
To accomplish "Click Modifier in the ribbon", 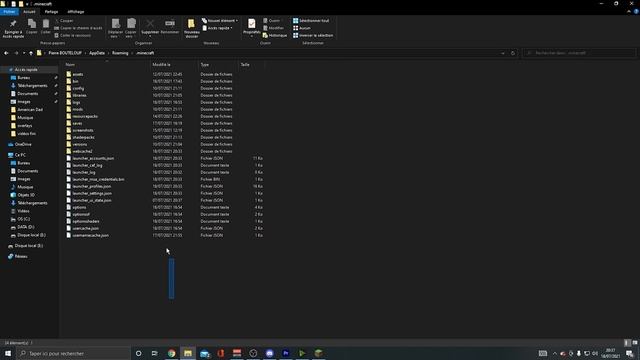I will coord(273,28).
